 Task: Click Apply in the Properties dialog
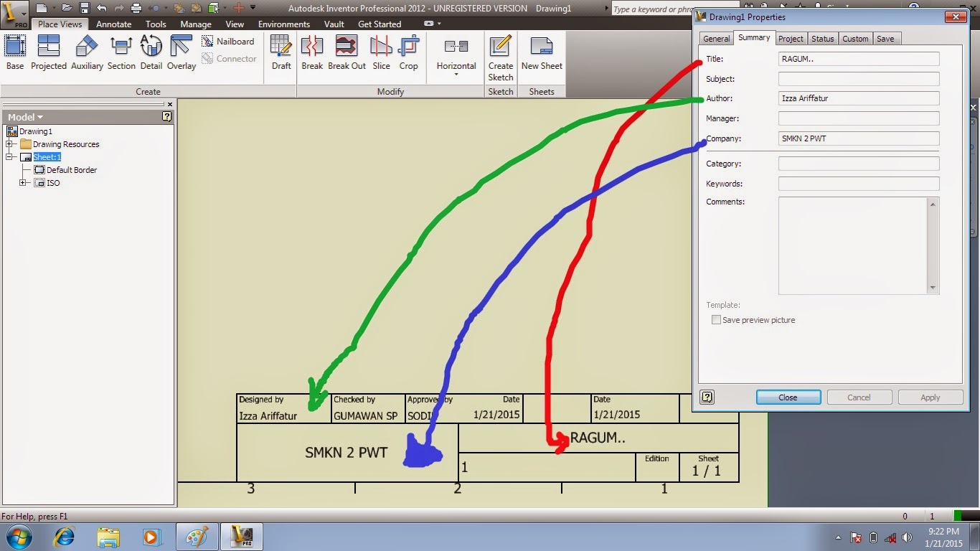pyautogui.click(x=930, y=397)
